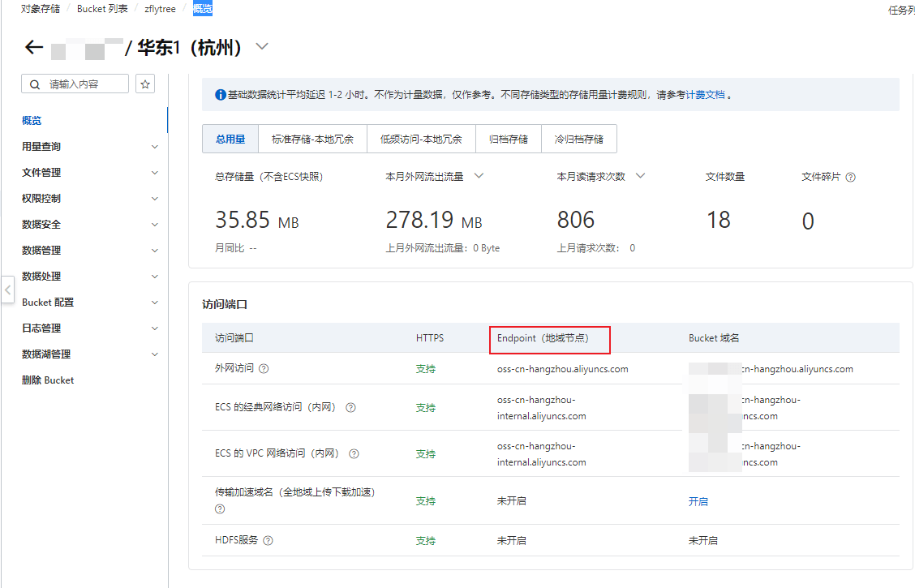This screenshot has height=588, width=915.
Task: Click the 806 read request count
Action: click(575, 221)
